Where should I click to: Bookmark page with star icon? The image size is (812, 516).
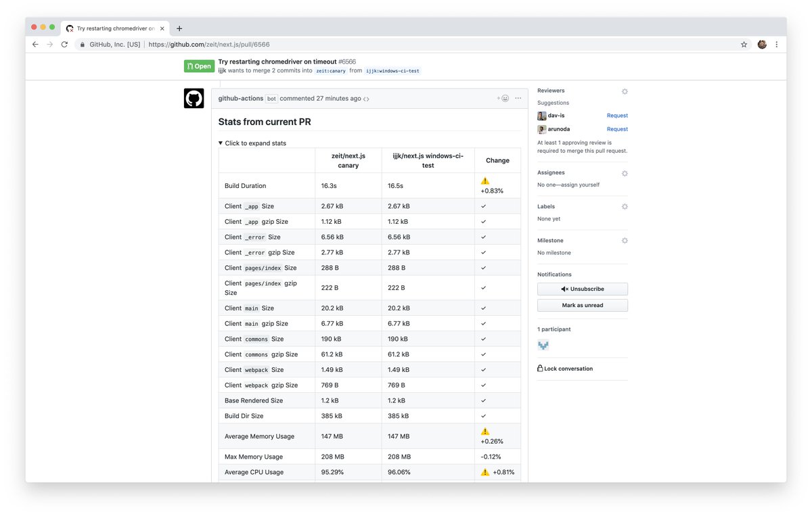coord(744,45)
